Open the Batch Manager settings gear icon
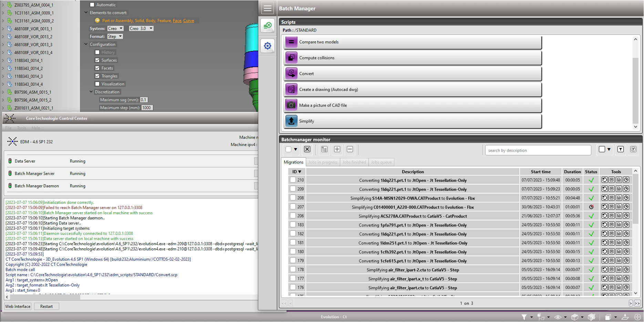Viewport: 644px width, 322px height. click(268, 46)
